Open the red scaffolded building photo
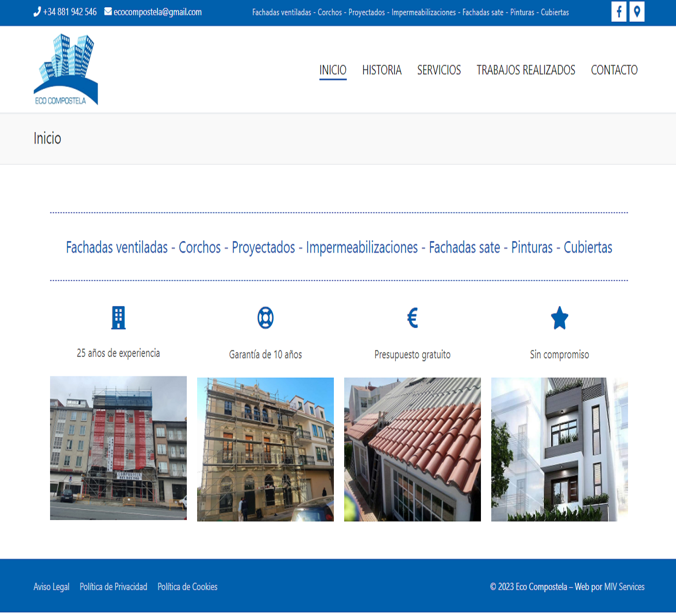676x616 pixels. click(118, 448)
